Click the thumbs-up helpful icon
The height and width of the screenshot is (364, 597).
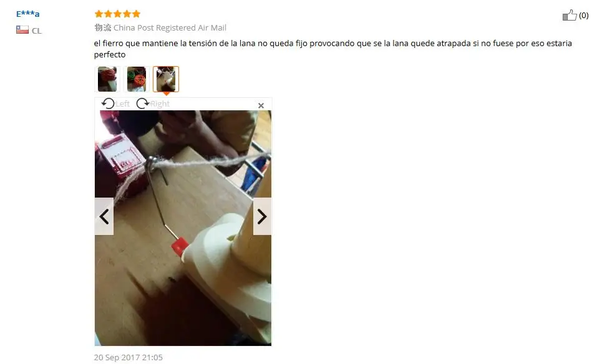tap(570, 15)
